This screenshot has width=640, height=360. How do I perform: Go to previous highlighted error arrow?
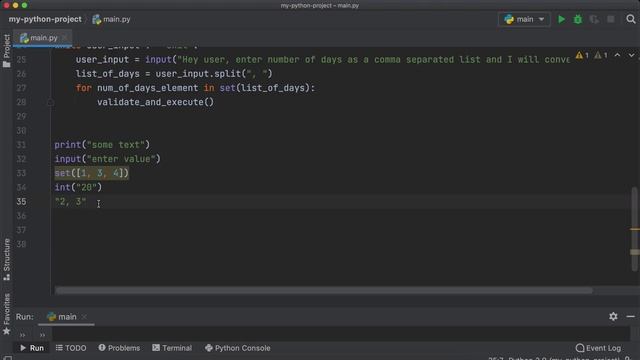click(618, 55)
